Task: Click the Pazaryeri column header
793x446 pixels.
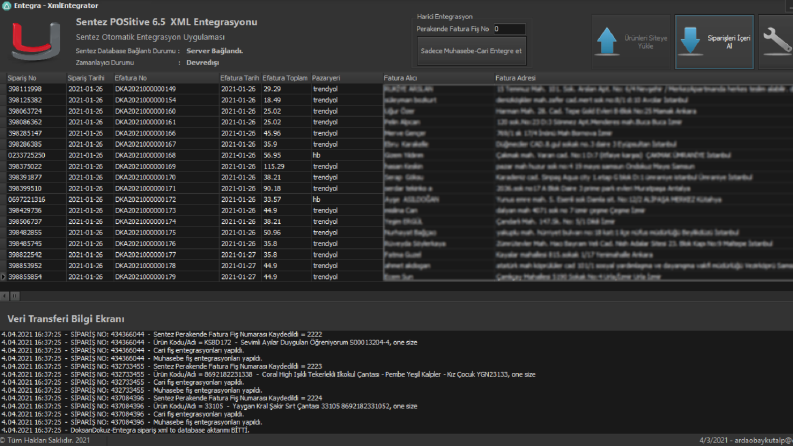Action: [x=346, y=78]
